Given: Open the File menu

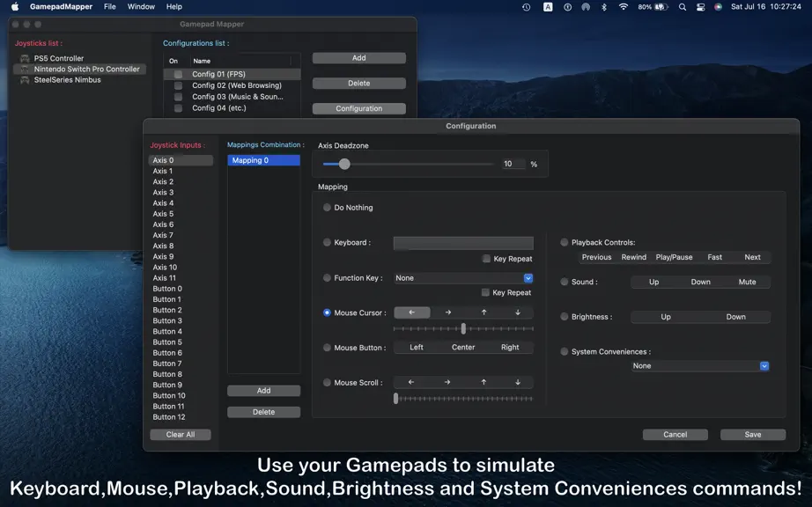Looking at the screenshot, I should [x=110, y=7].
